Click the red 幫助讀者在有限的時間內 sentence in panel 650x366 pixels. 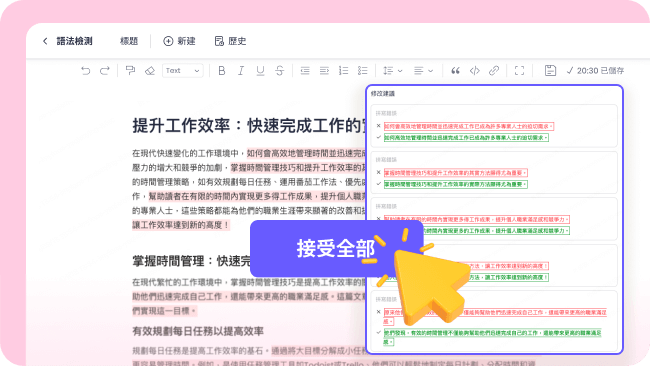pos(477,219)
